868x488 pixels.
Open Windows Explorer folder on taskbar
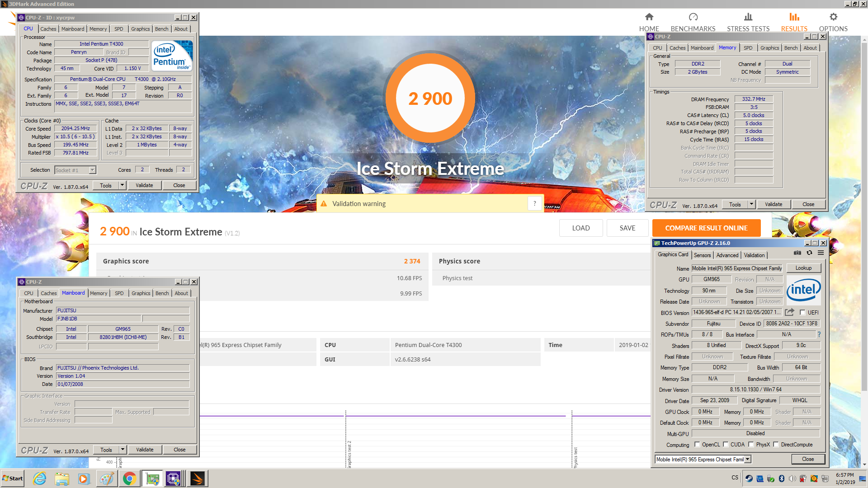(x=62, y=479)
